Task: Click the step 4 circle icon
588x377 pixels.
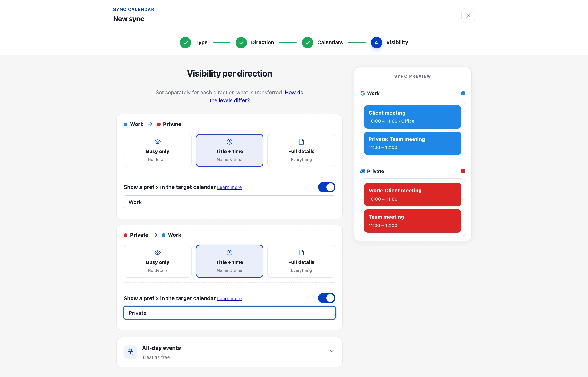Action: (x=376, y=43)
